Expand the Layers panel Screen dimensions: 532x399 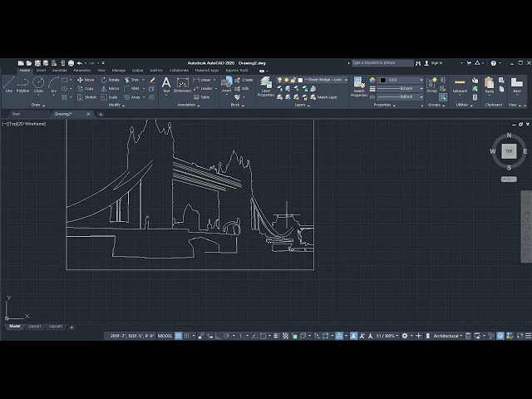pyautogui.click(x=302, y=106)
